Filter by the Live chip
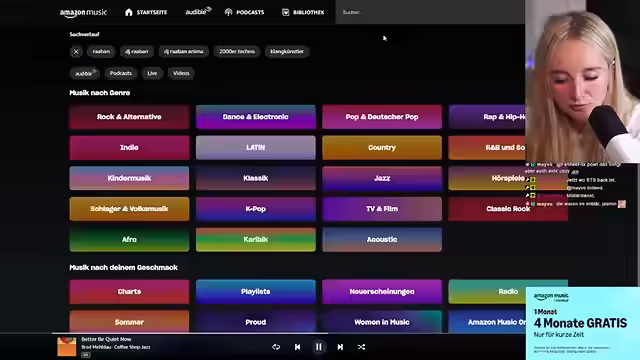640x360 pixels. [x=152, y=73]
